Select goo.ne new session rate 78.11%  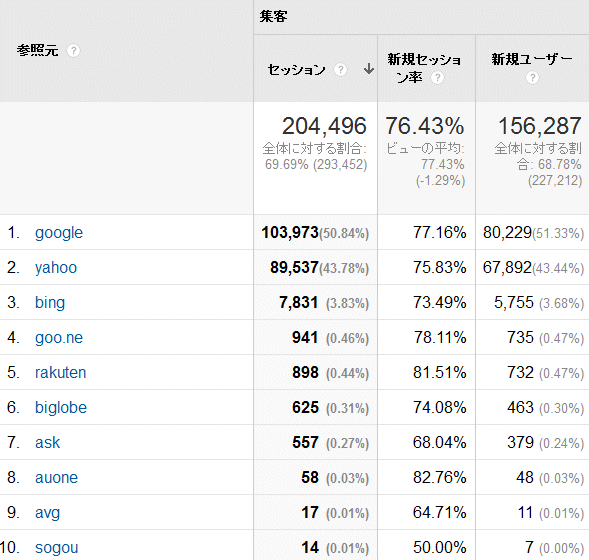439,337
